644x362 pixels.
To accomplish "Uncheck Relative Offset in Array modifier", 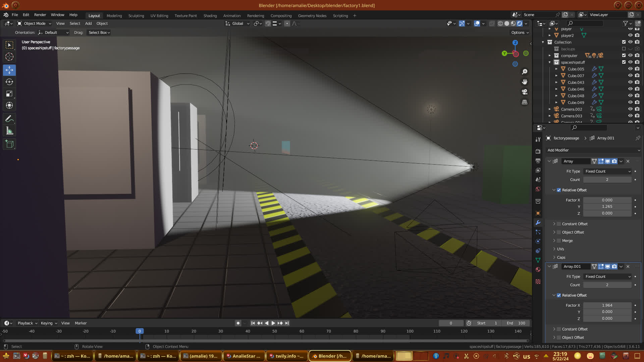I will point(559,190).
